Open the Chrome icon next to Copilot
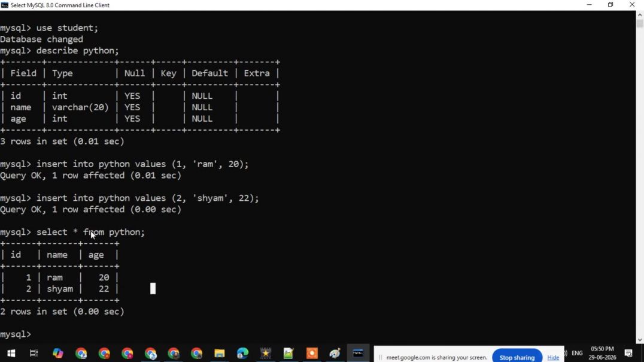644x362 pixels. click(81, 353)
